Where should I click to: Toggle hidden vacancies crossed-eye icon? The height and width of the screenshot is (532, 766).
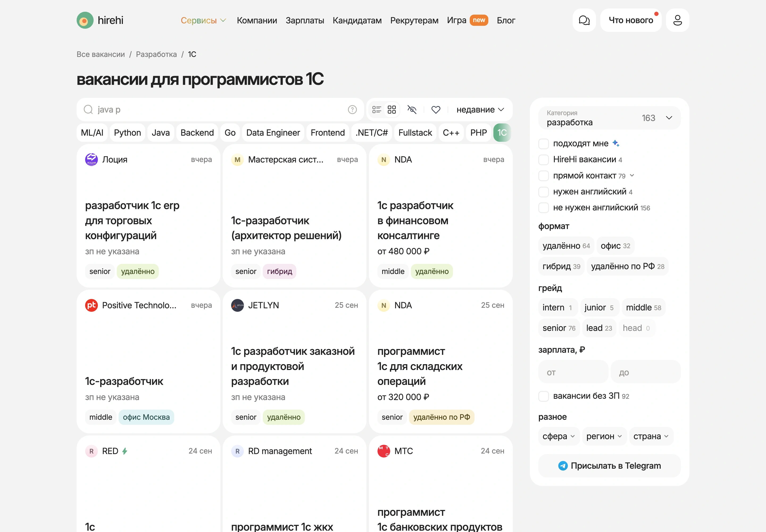coord(412,110)
